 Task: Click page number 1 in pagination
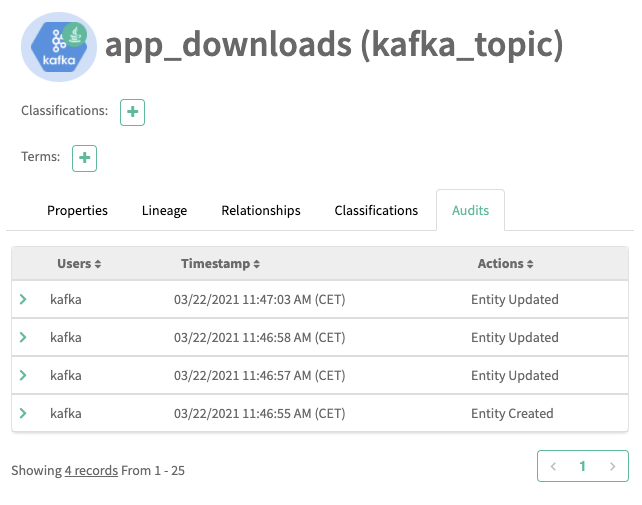click(582, 466)
